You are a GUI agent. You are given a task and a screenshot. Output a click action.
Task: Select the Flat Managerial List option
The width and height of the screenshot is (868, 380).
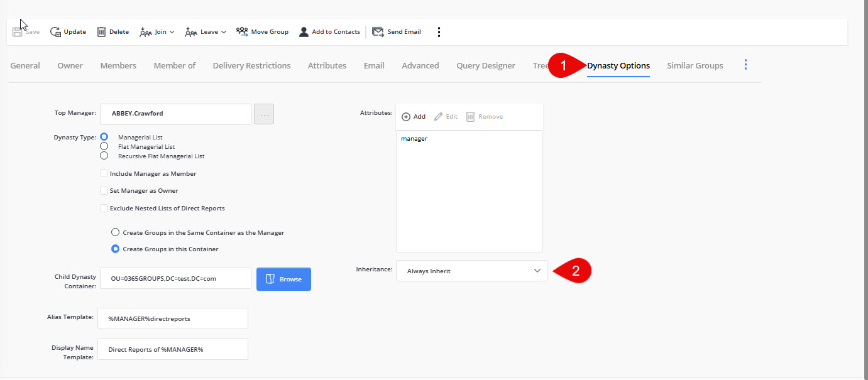(103, 146)
